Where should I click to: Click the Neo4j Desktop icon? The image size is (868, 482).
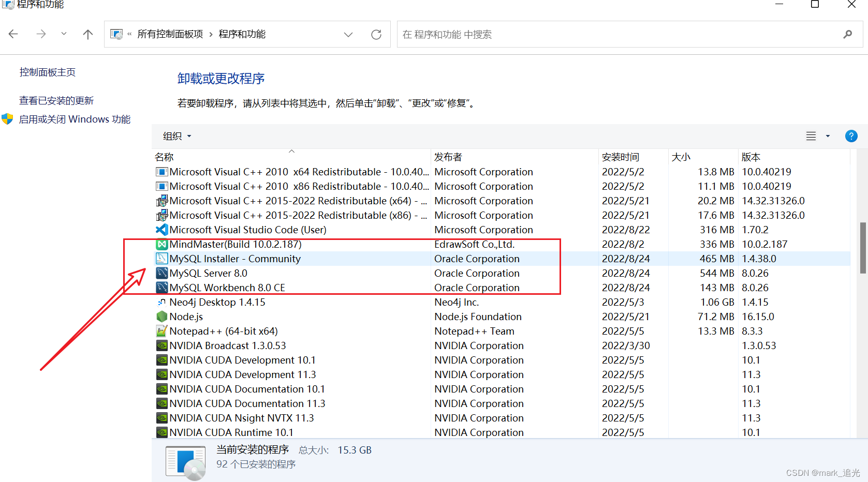pos(162,302)
